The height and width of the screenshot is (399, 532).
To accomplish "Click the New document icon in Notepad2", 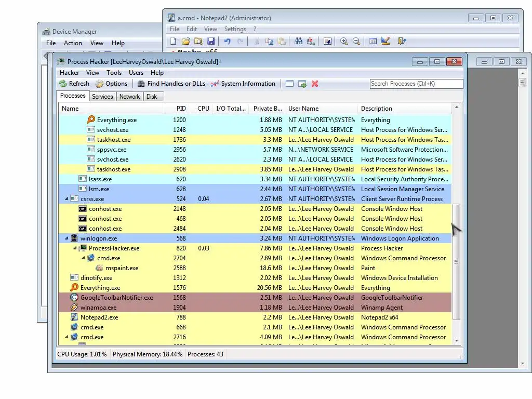I will click(x=174, y=41).
